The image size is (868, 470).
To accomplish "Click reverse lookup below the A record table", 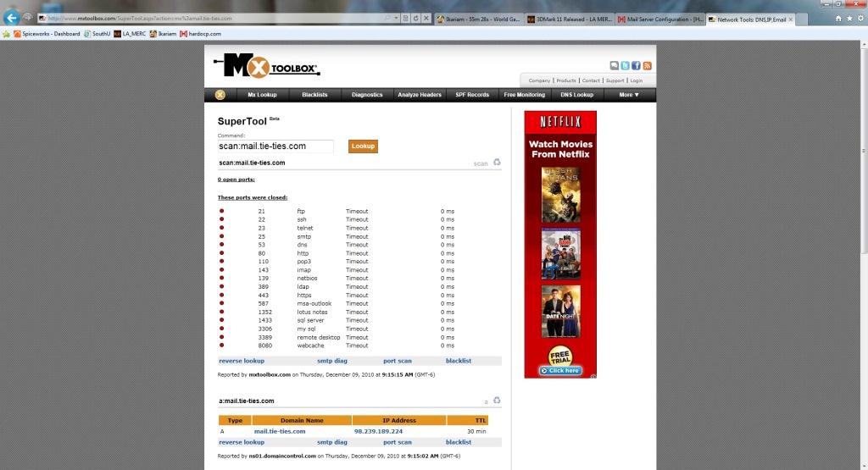I will 242,442.
